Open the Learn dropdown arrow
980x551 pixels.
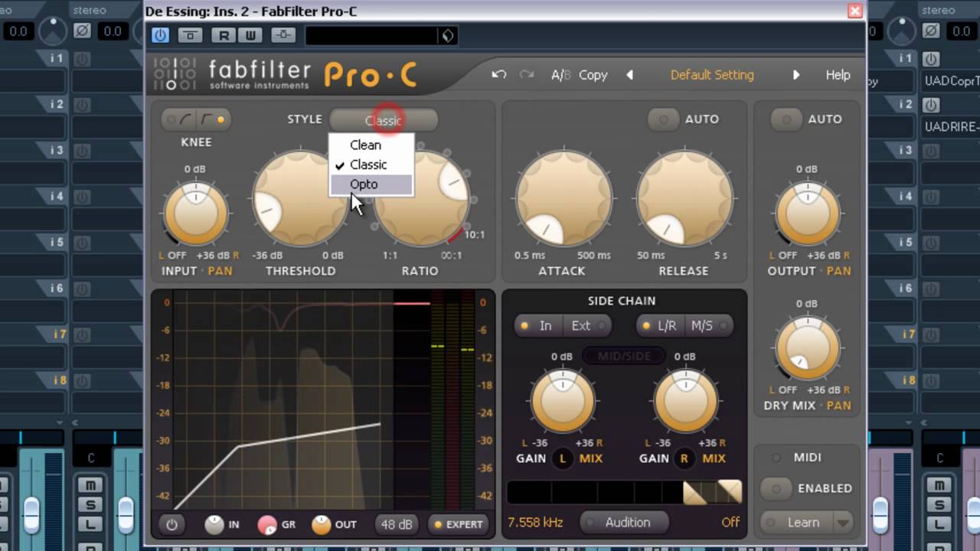(843, 523)
